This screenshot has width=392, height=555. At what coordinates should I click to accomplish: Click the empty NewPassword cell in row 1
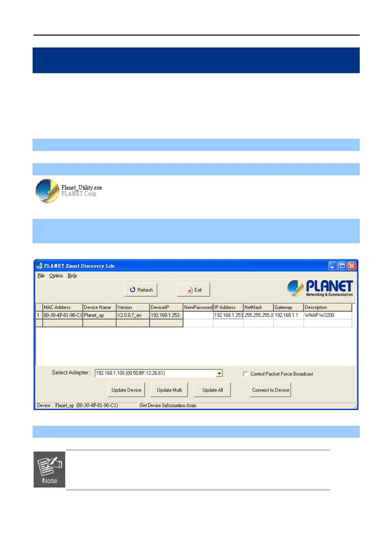tap(198, 315)
